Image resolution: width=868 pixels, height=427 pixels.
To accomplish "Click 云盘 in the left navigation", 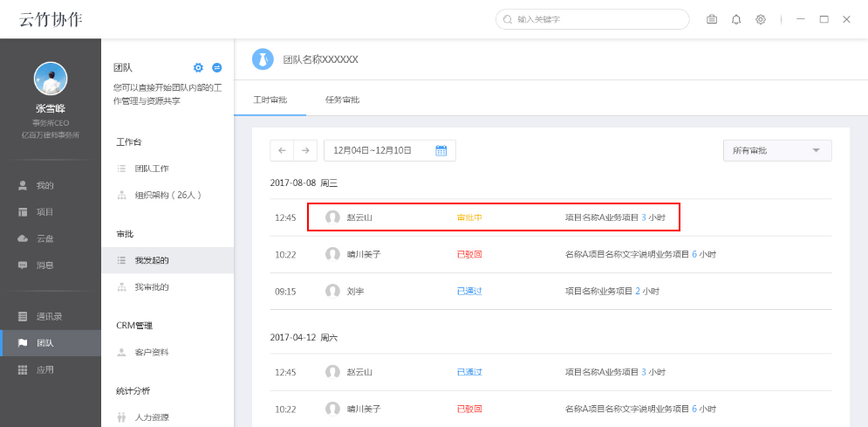I will (45, 238).
